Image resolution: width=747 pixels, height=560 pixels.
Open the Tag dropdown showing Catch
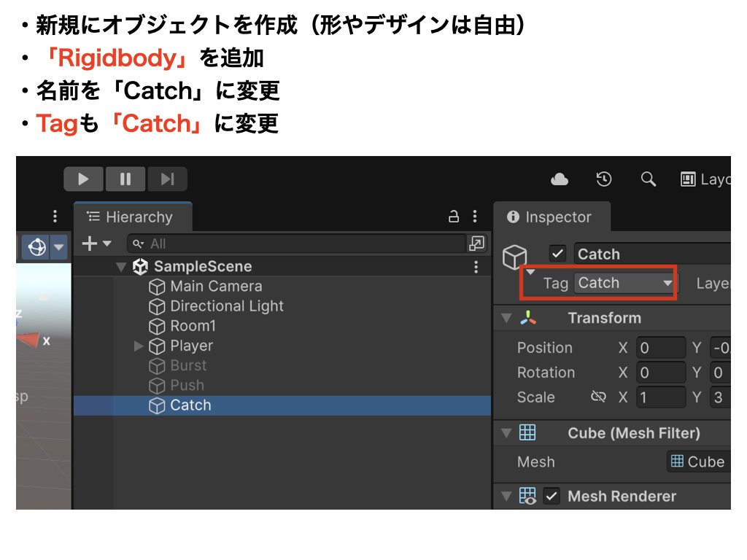(x=624, y=283)
